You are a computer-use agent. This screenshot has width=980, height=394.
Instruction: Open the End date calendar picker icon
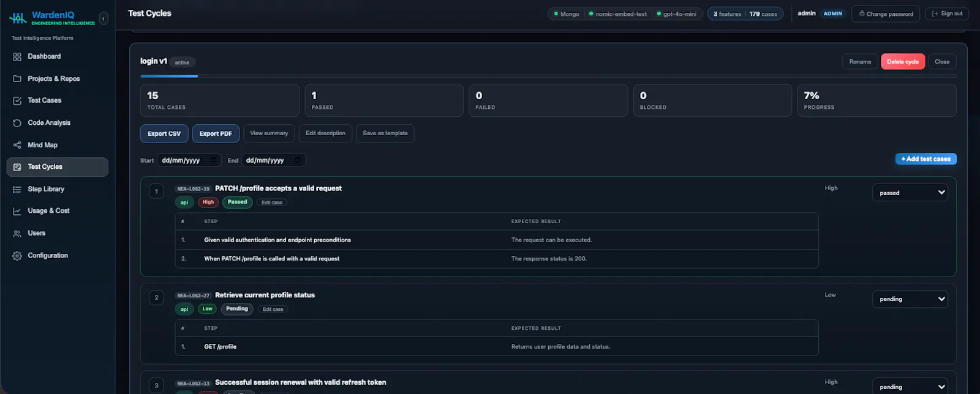pyautogui.click(x=297, y=160)
